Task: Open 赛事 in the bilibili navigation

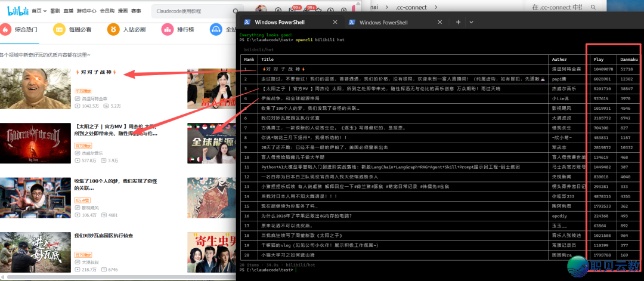Action: point(136,11)
